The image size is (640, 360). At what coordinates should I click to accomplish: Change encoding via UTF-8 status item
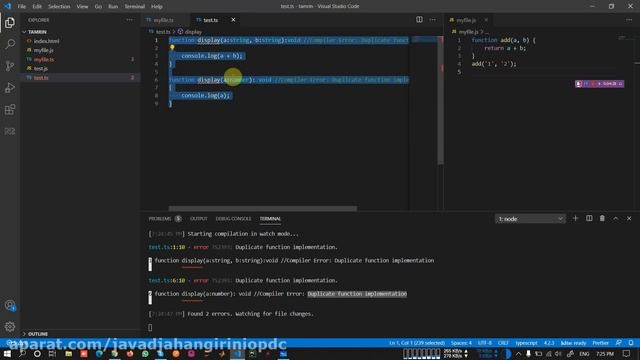click(x=485, y=343)
